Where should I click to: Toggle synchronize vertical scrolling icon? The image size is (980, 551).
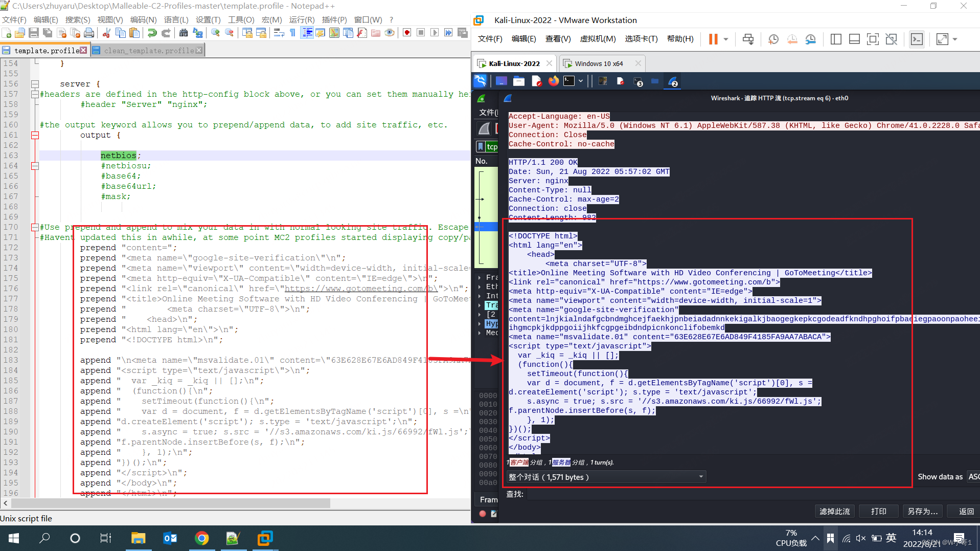(x=247, y=33)
